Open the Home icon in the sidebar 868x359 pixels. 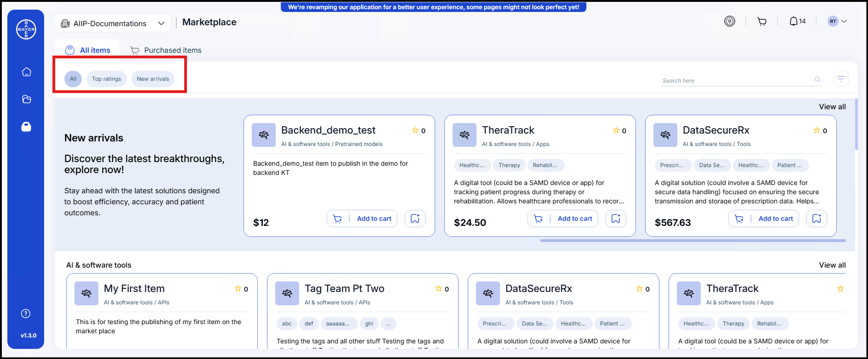(27, 72)
